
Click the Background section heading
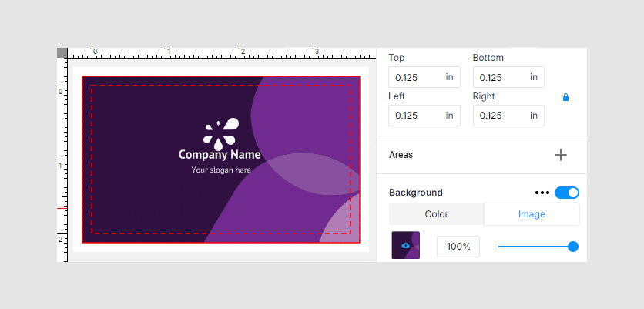[416, 193]
